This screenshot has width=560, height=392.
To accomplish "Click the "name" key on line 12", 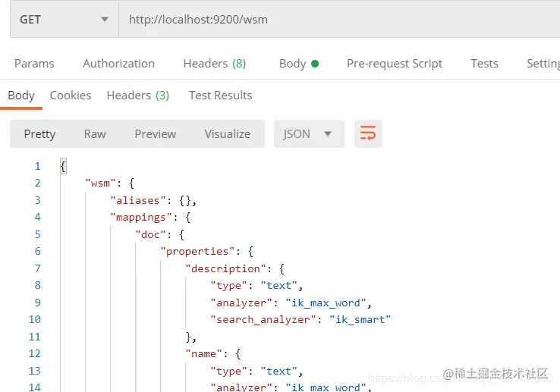I will pos(203,354).
